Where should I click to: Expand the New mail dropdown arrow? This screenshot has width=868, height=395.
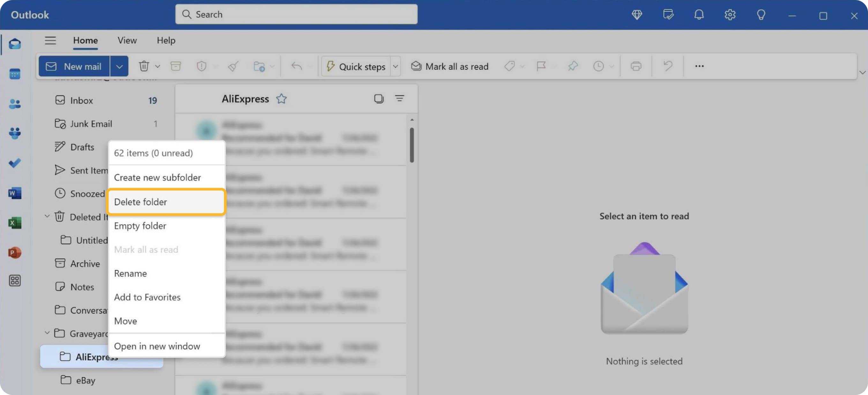(119, 66)
